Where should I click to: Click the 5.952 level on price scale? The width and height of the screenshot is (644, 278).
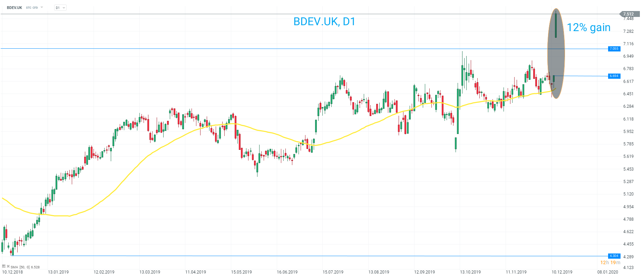tap(628, 132)
